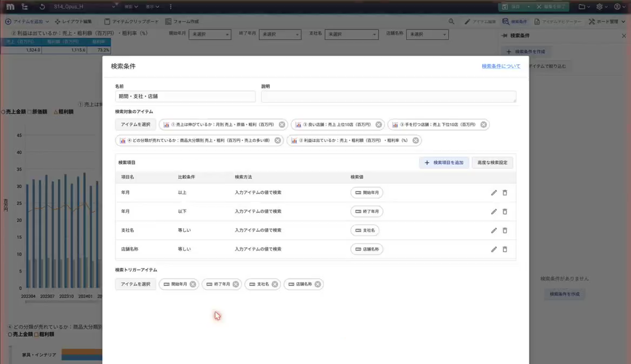Close the 検索条件 side panel
The image size is (631, 364).
pyautogui.click(x=624, y=36)
